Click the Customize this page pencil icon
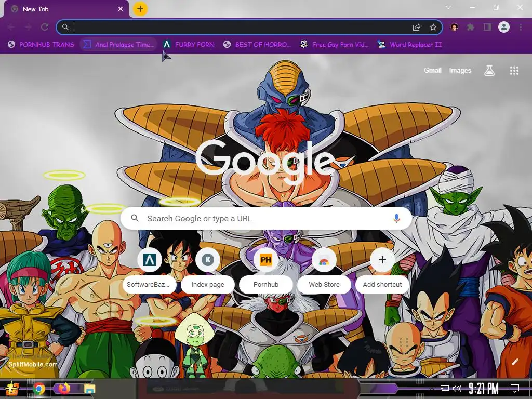 [515, 362]
